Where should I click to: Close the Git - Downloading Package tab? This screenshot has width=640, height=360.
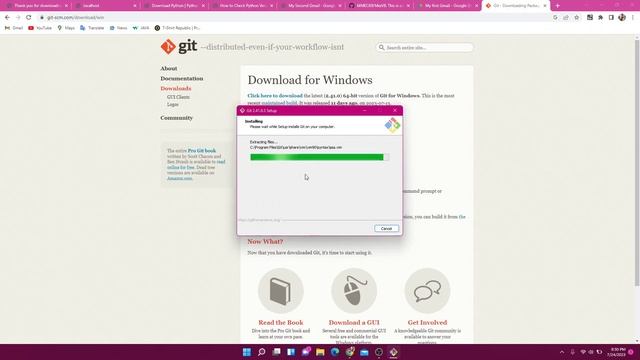point(544,6)
